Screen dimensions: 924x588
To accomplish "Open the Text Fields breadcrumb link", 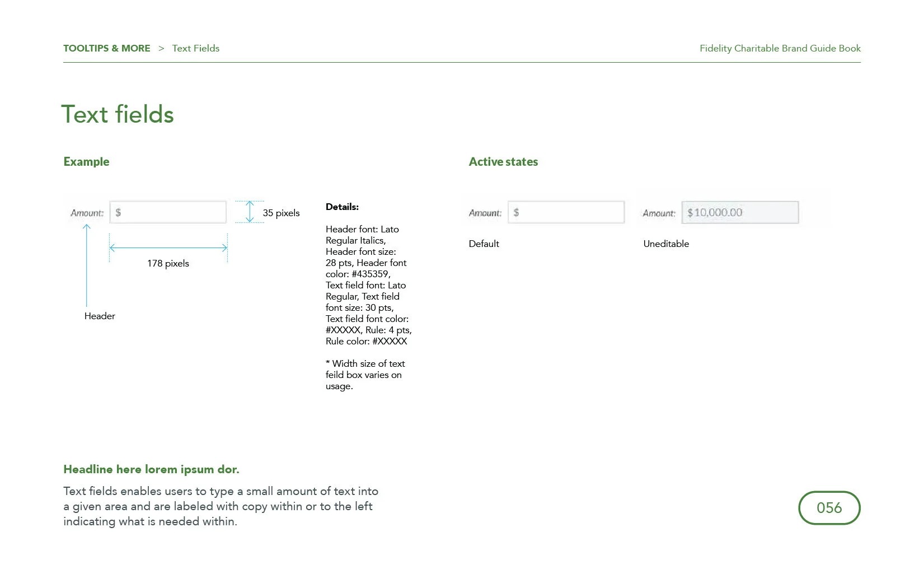I will coord(195,48).
